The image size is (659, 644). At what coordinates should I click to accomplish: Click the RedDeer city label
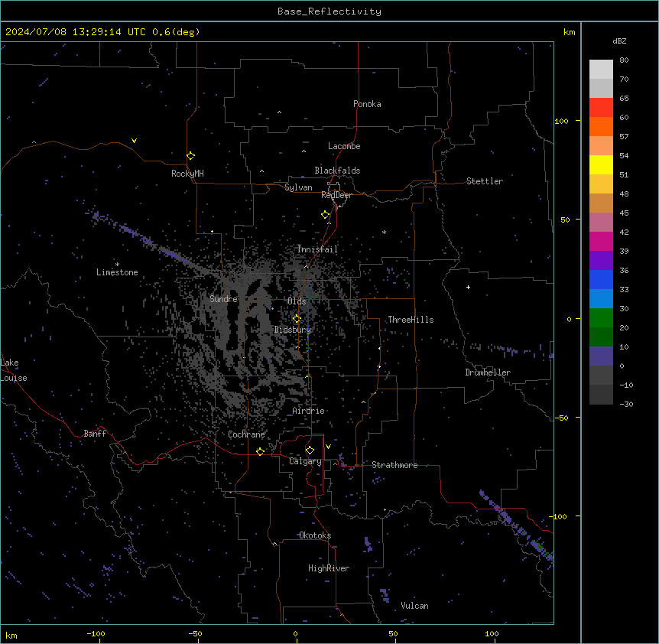click(336, 195)
